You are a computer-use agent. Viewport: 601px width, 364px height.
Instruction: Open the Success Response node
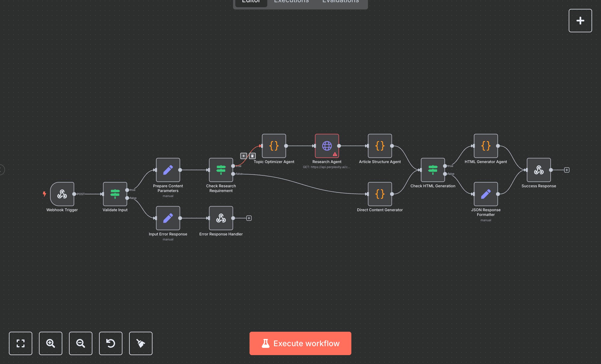[x=539, y=170]
